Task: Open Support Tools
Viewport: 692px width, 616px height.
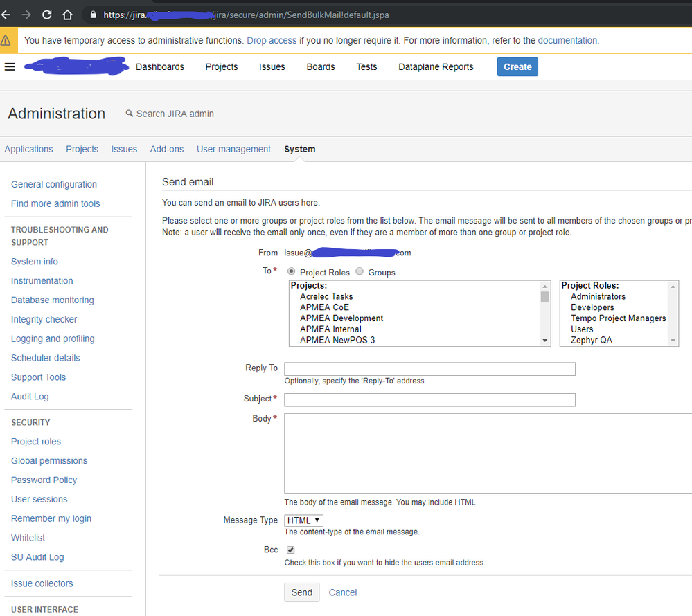Action: 38,377
